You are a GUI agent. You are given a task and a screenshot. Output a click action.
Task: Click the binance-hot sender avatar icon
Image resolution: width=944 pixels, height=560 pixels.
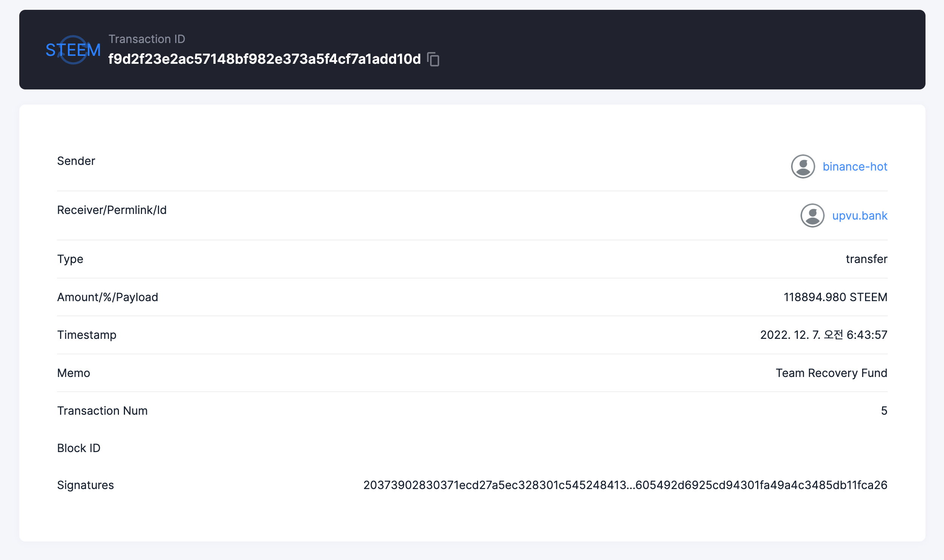tap(803, 166)
